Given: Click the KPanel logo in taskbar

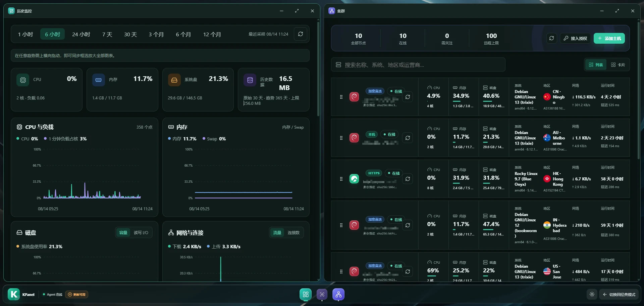Looking at the screenshot, I should 14,294.
